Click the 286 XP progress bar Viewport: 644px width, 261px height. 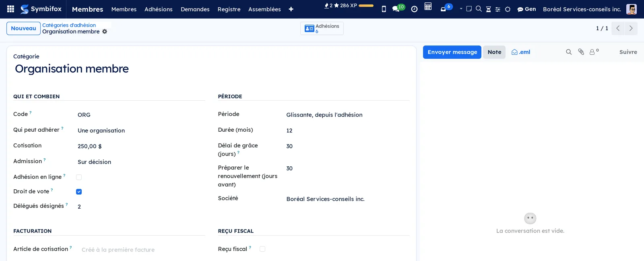point(366,6)
